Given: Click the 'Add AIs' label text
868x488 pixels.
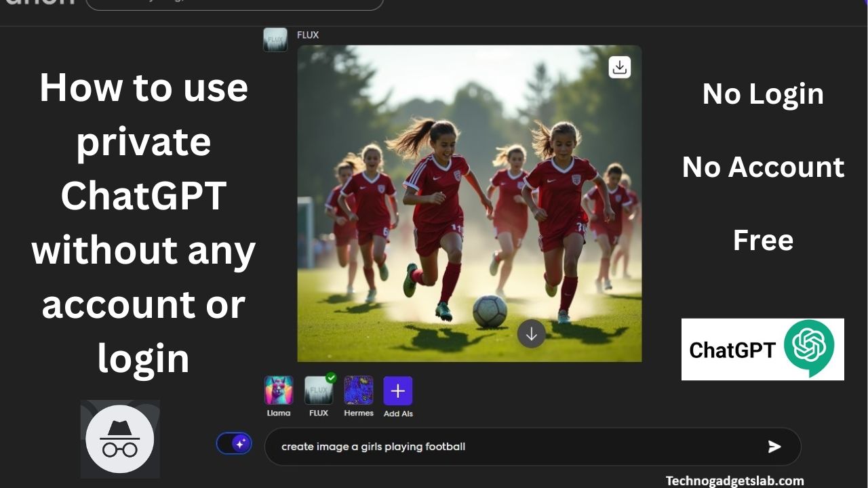Looking at the screenshot, I should (398, 413).
